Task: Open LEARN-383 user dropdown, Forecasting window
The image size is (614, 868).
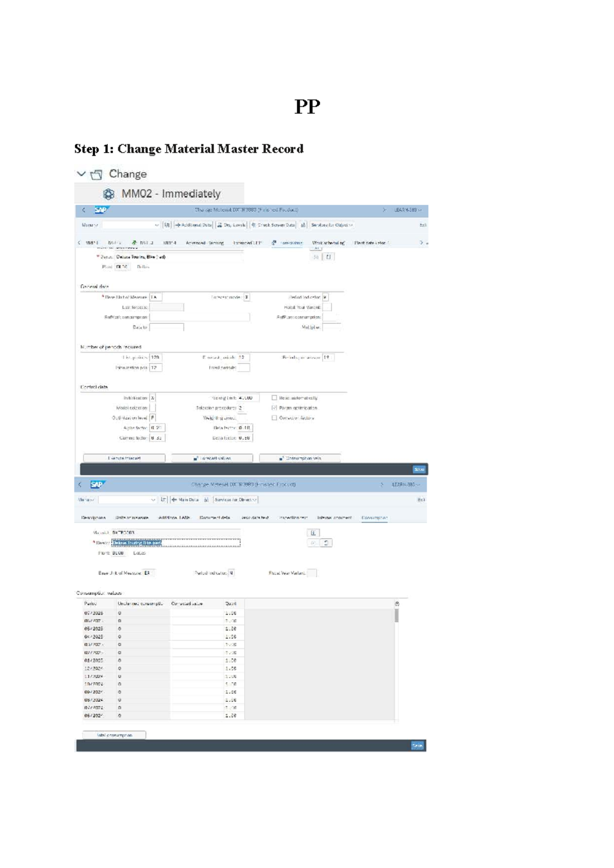Action: point(408,210)
